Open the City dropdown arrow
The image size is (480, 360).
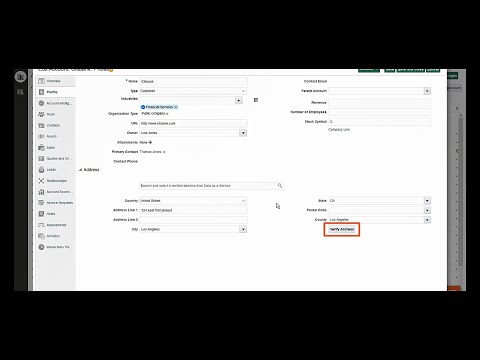pos(243,229)
